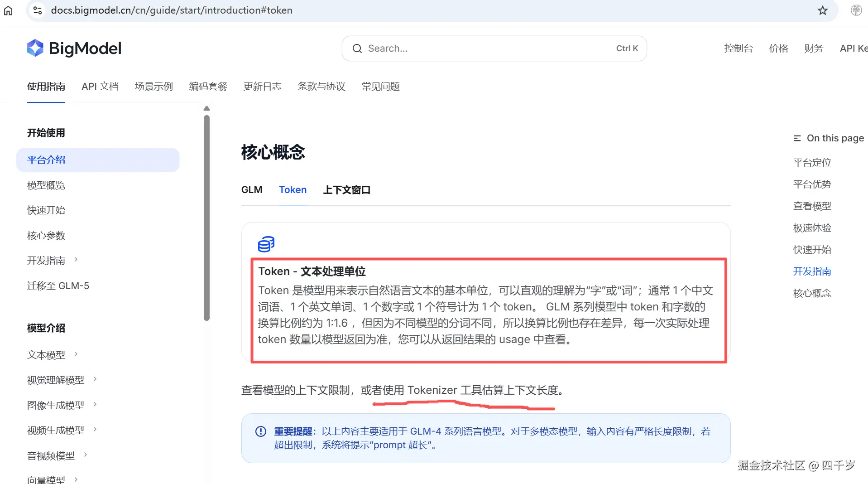Switch to the API 文档 tab

pyautogui.click(x=100, y=86)
